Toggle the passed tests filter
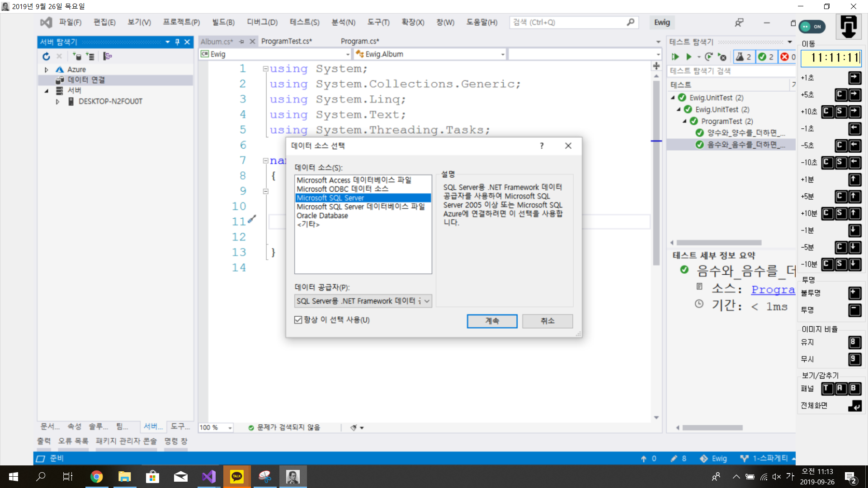This screenshot has width=868, height=488. pos(766,57)
